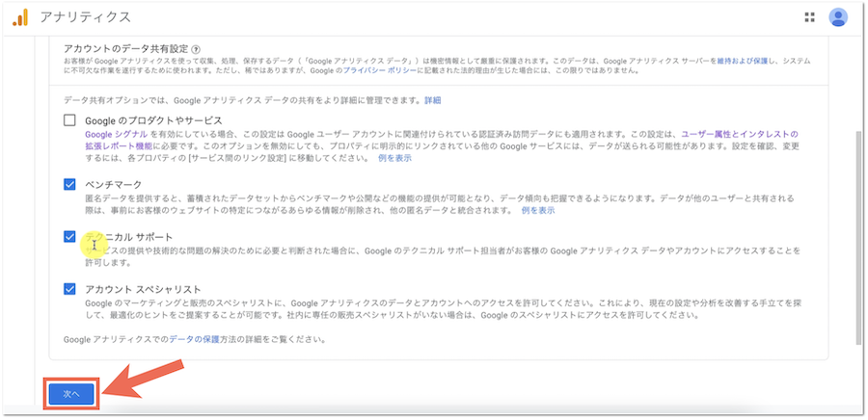Screen dimensions: 868x420
Task: Enable the Google のプロダクトやサービス checkbox
Action: click(69, 120)
